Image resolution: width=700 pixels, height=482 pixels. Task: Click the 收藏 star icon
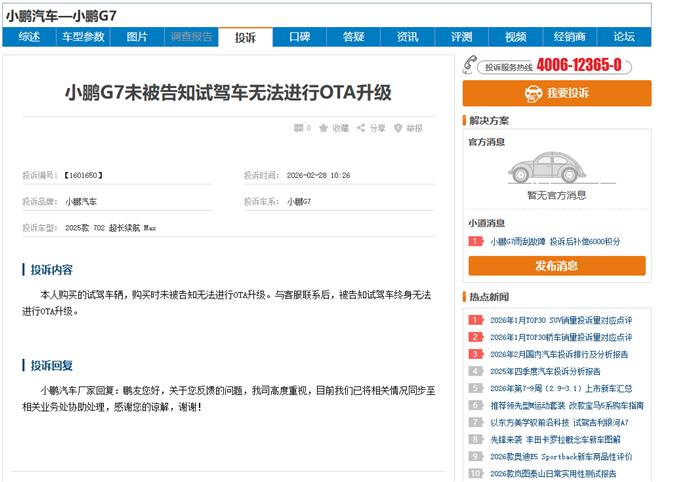[326, 128]
